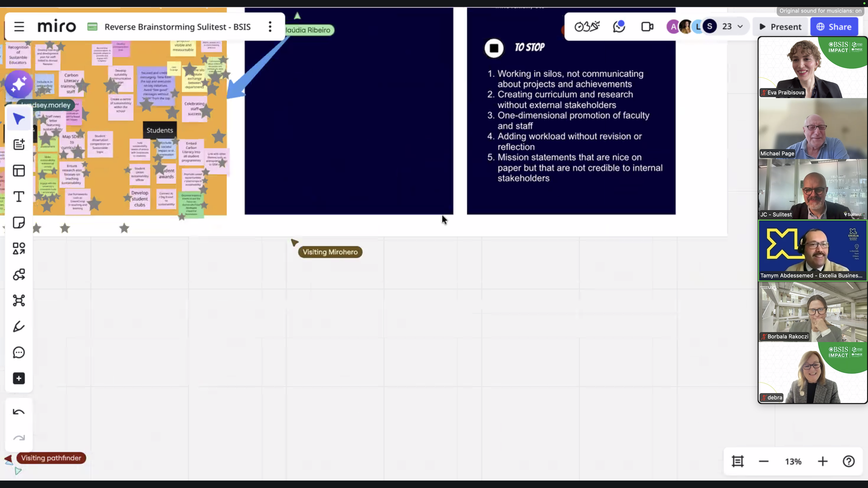Open the comment tool
The height and width of the screenshot is (488, 868).
pos(19,353)
